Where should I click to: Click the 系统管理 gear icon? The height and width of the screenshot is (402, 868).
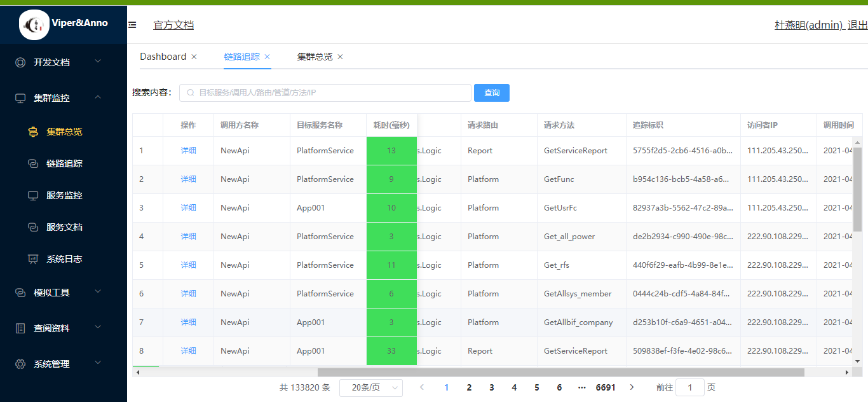point(20,364)
